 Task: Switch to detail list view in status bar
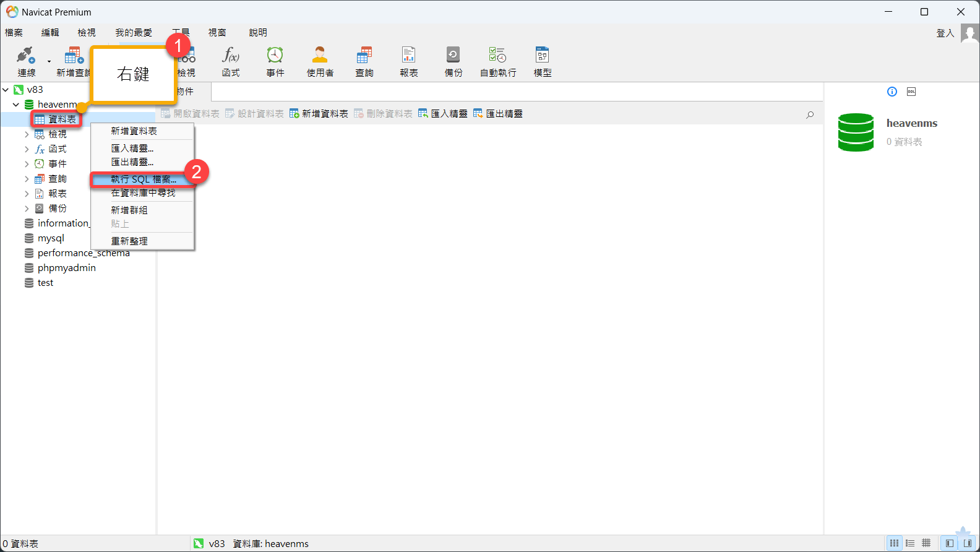pyautogui.click(x=910, y=543)
